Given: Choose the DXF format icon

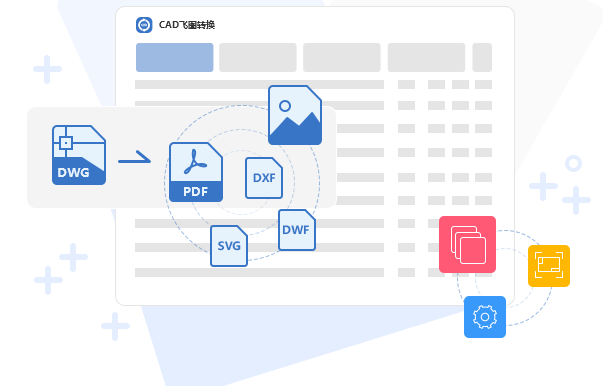Looking at the screenshot, I should [264, 178].
